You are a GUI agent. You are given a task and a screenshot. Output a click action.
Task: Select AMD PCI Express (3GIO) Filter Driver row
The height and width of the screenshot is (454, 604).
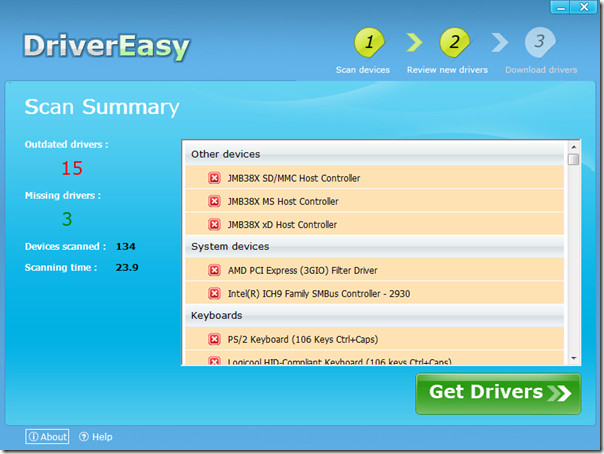point(374,270)
